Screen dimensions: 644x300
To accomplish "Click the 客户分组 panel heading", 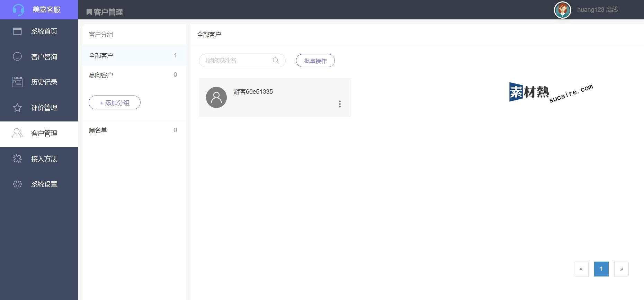I will coord(101,35).
